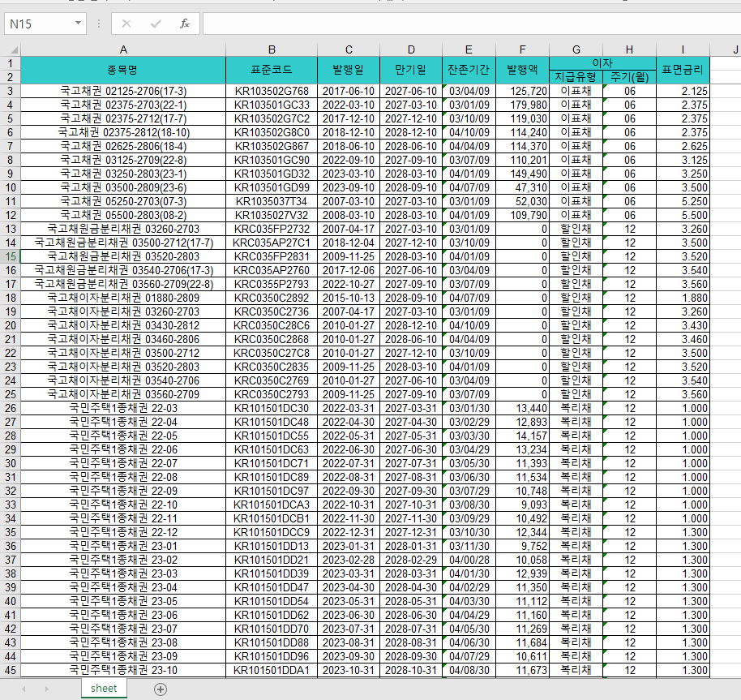
Task: Select row 26 header
Action: (11, 408)
